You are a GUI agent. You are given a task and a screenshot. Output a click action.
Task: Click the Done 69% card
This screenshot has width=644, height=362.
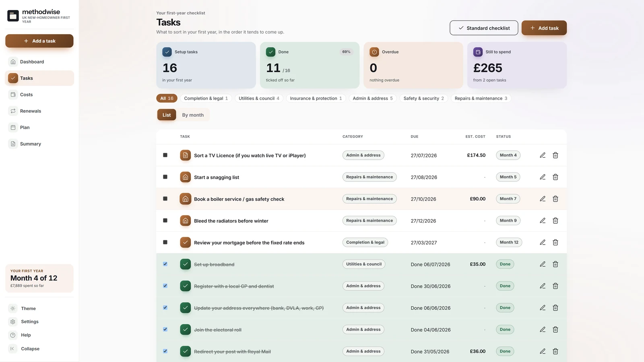pyautogui.click(x=310, y=65)
